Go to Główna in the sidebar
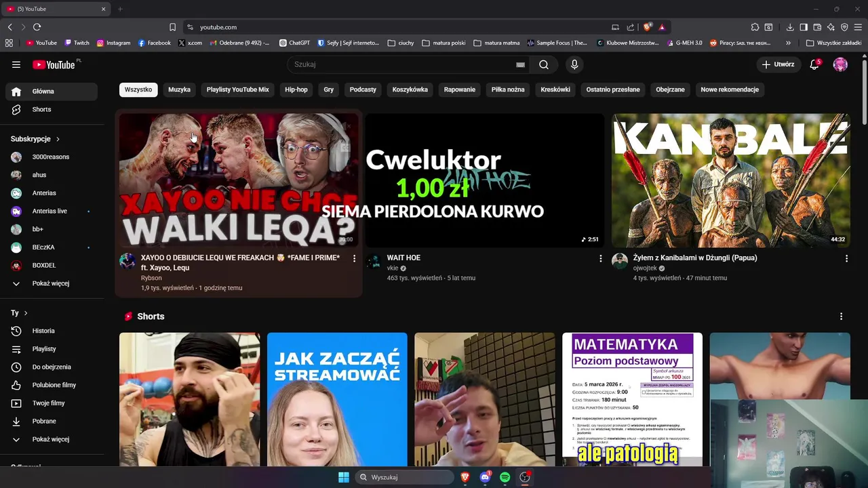Image resolution: width=868 pixels, height=488 pixels. coord(53,91)
